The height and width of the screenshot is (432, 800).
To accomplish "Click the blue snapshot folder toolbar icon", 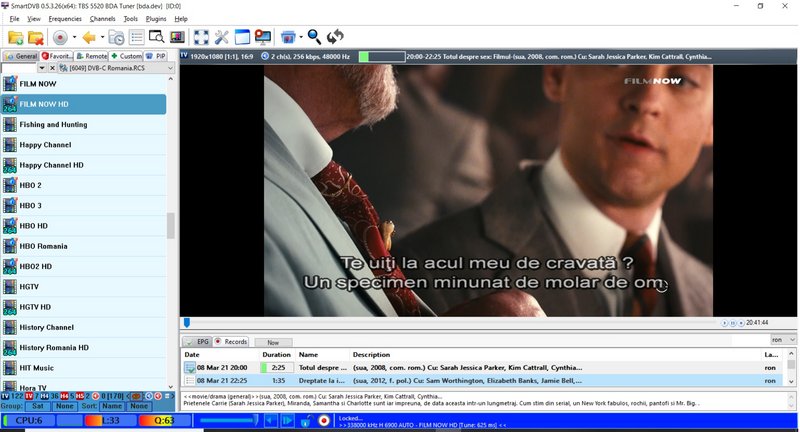I will click(288, 37).
